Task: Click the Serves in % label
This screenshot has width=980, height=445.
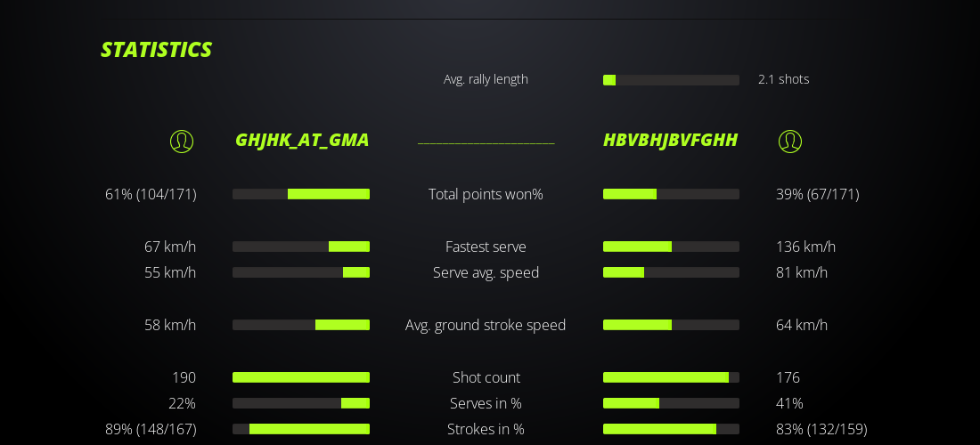Action: click(x=486, y=403)
